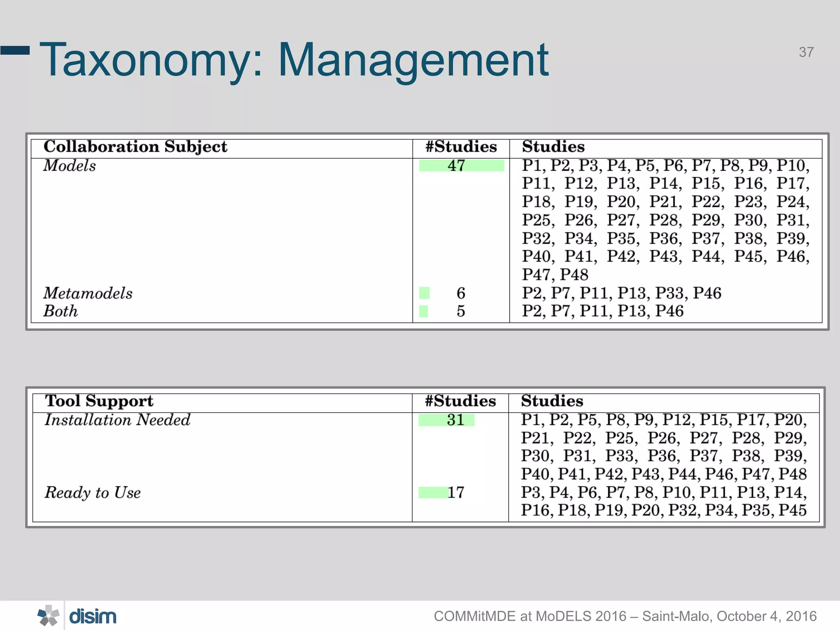Click the green bar beside 31
The image size is (840, 630).
(446, 420)
